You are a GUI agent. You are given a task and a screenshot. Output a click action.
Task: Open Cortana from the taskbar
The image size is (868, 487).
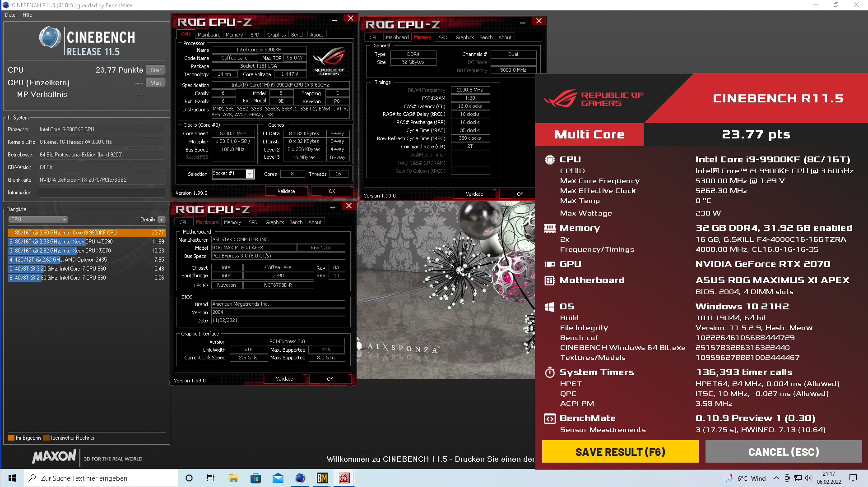[189, 478]
